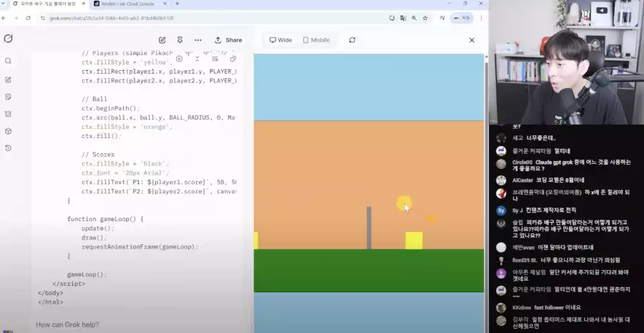The image size is (644, 333).
Task: Close the xAI Cloud Console tab
Action: pyautogui.click(x=165, y=4)
